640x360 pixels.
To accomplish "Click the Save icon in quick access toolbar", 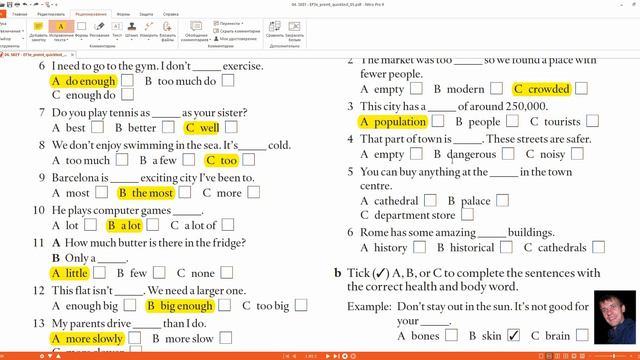I will (9, 4).
